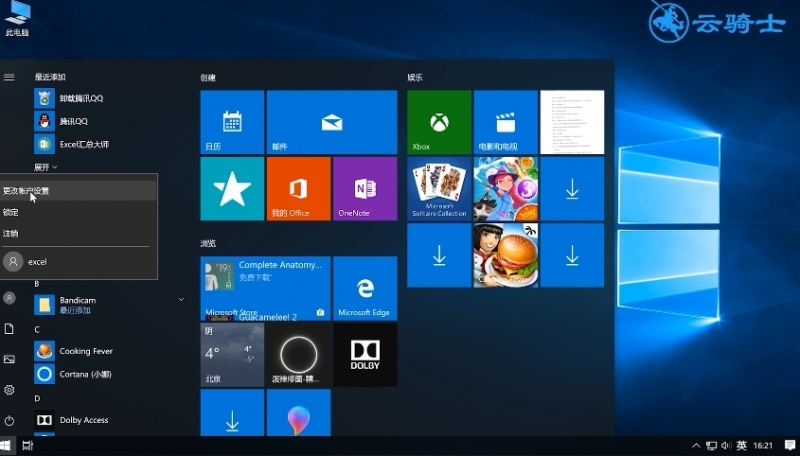800x456 pixels.
Task: Open the clock showing 16:21
Action: pyautogui.click(x=763, y=445)
